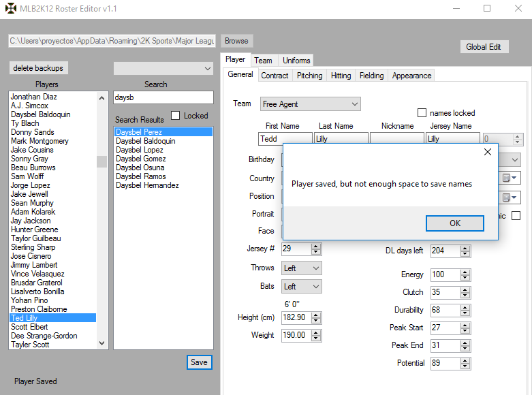
Task: Decrease the Jersey # value
Action: click(x=316, y=252)
